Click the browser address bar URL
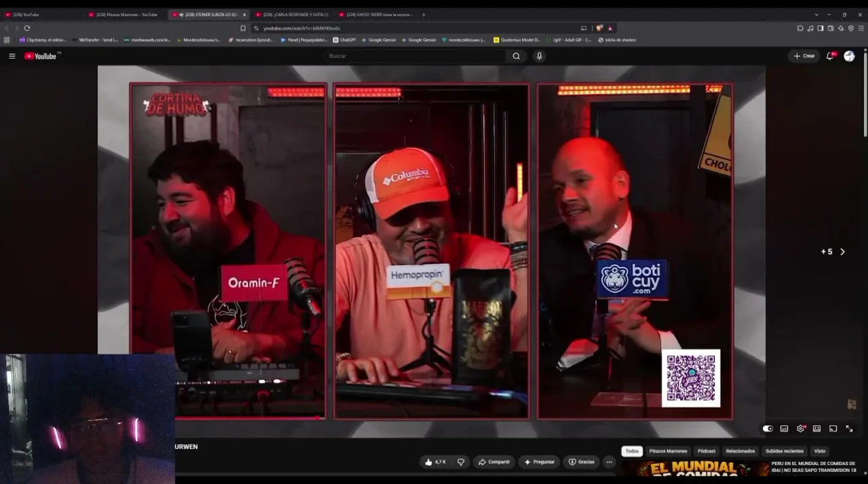Viewport: 868px width, 484px height. (302, 28)
